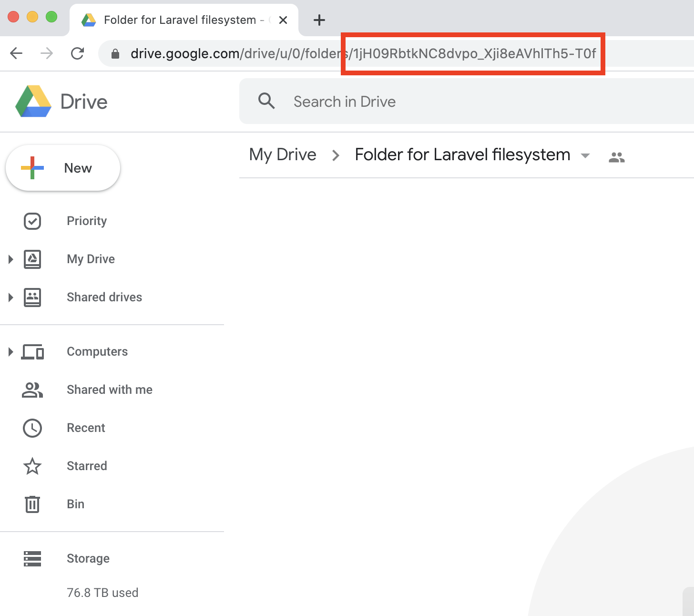Open Recent via the clock icon
This screenshot has width=694, height=616.
(x=32, y=428)
